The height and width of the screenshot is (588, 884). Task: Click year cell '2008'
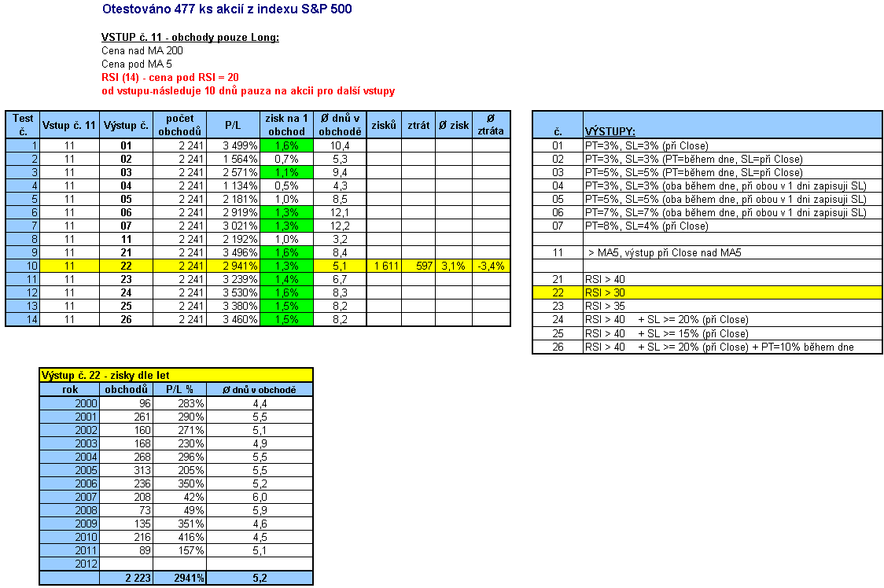70,510
